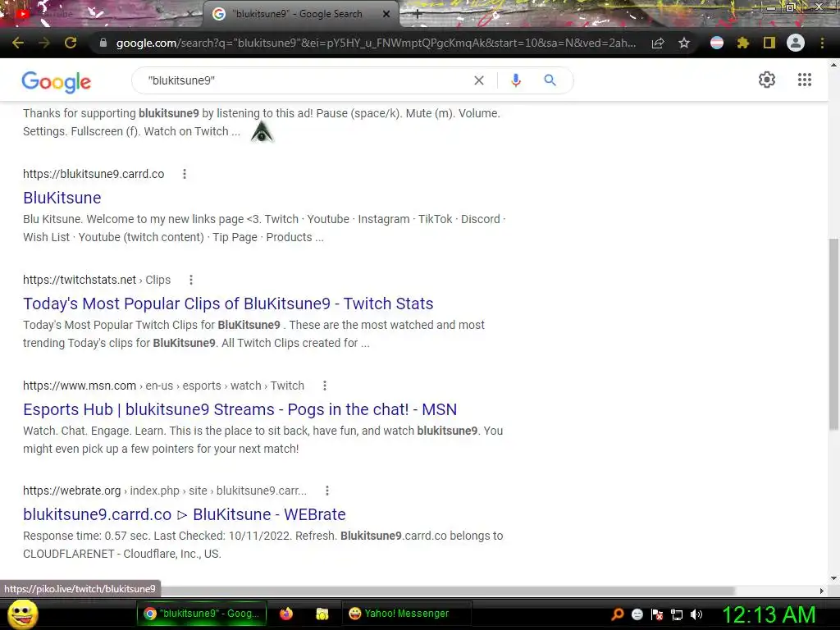Click the 12:13 AM clock

click(769, 614)
